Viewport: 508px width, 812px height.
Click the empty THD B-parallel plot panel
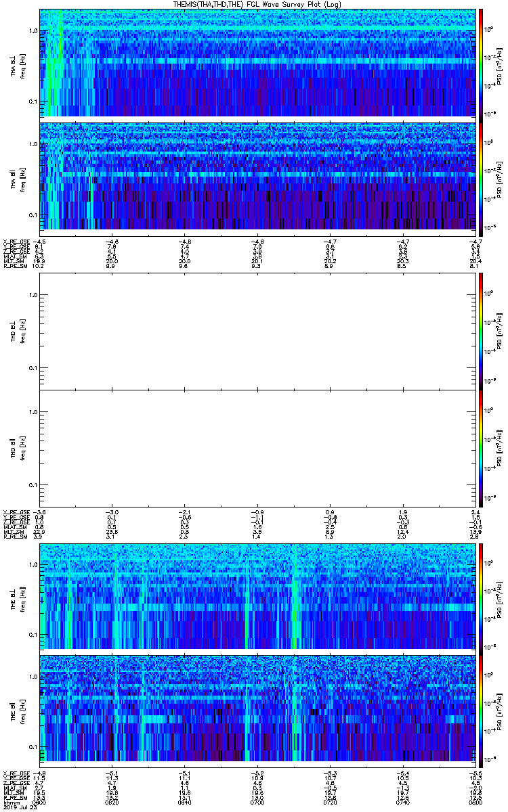click(257, 448)
